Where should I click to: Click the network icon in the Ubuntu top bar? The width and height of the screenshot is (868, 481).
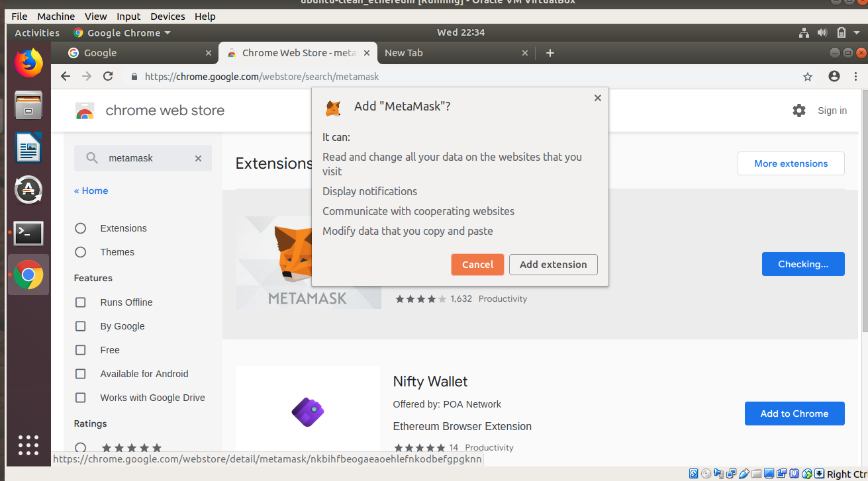[804, 32]
